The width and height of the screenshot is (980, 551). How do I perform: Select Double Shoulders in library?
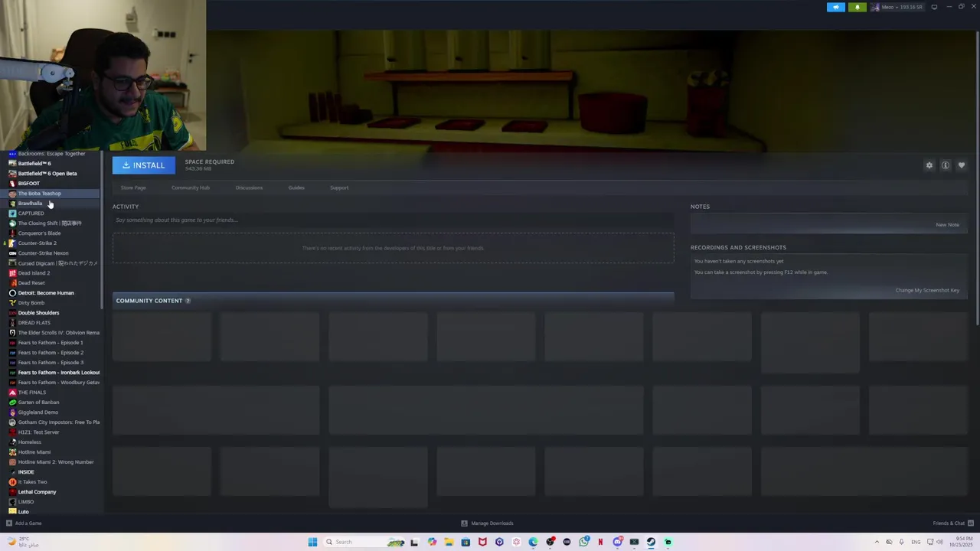pos(51,313)
